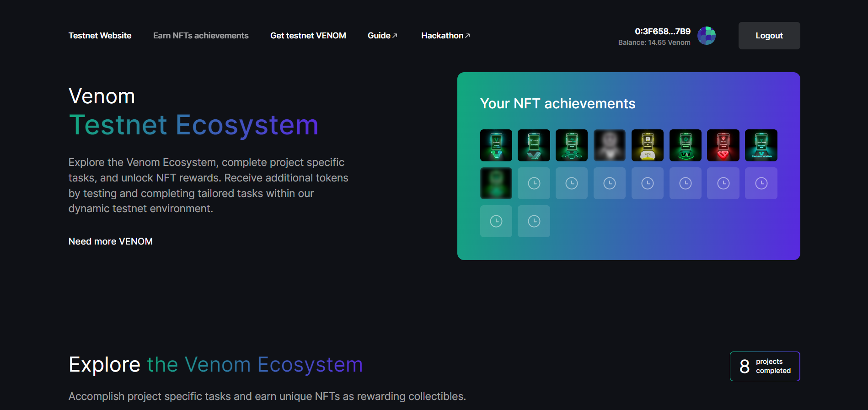Image resolution: width=868 pixels, height=410 pixels.
Task: Open the green W logo NFT achievement
Action: pyautogui.click(x=686, y=145)
